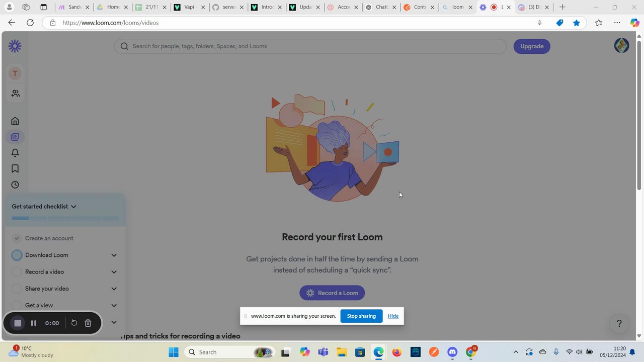Expand the Share your video chevron
Viewport: 644px width, 362px height.
tap(114, 289)
